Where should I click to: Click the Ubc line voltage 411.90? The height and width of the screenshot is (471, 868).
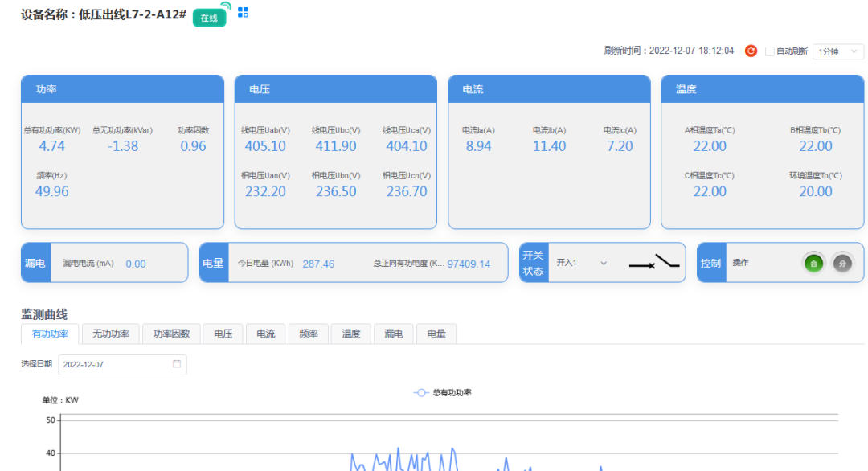coord(336,146)
